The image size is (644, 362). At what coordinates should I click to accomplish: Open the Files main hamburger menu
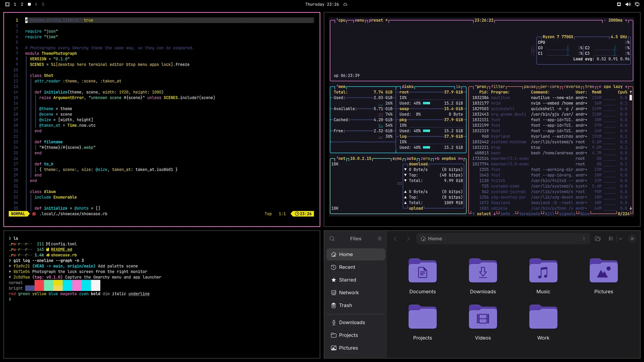[380, 239]
